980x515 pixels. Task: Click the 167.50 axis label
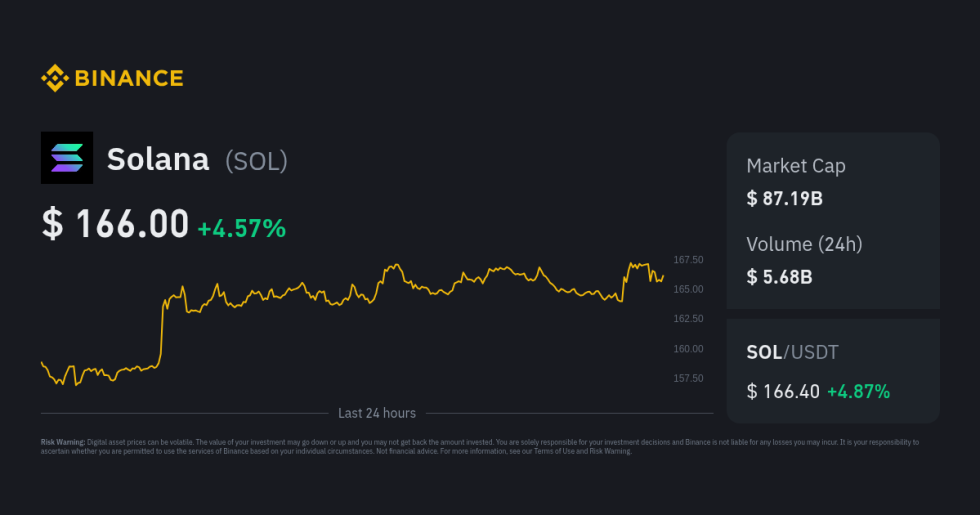click(688, 260)
